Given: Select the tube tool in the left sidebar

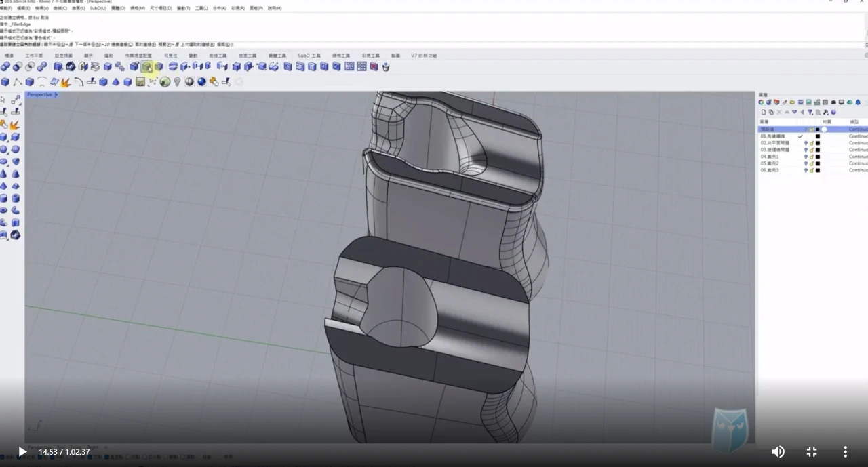Looking at the screenshot, I should [x=15, y=198].
